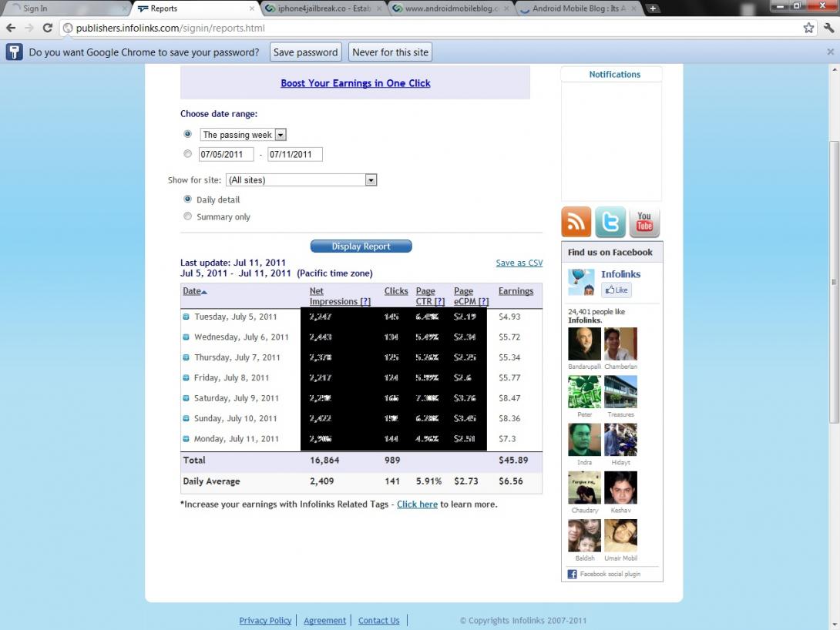Open Infolinks RSS feed icon

pos(576,222)
